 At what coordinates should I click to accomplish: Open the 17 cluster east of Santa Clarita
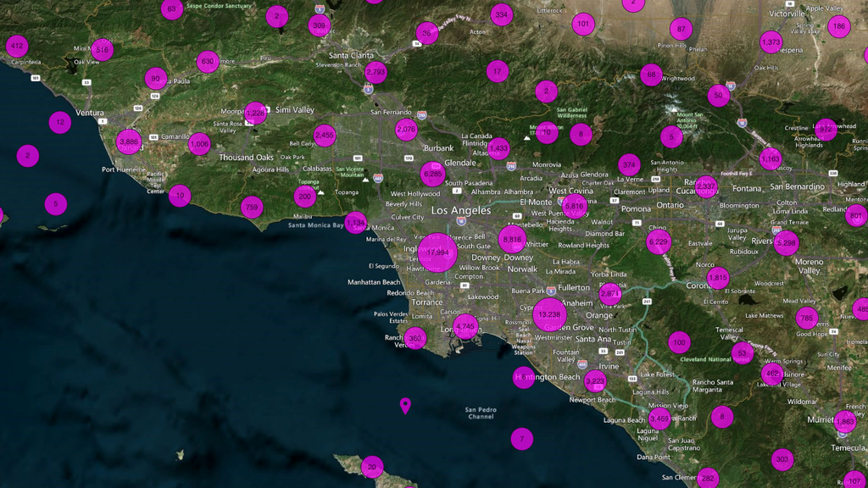pos(498,71)
